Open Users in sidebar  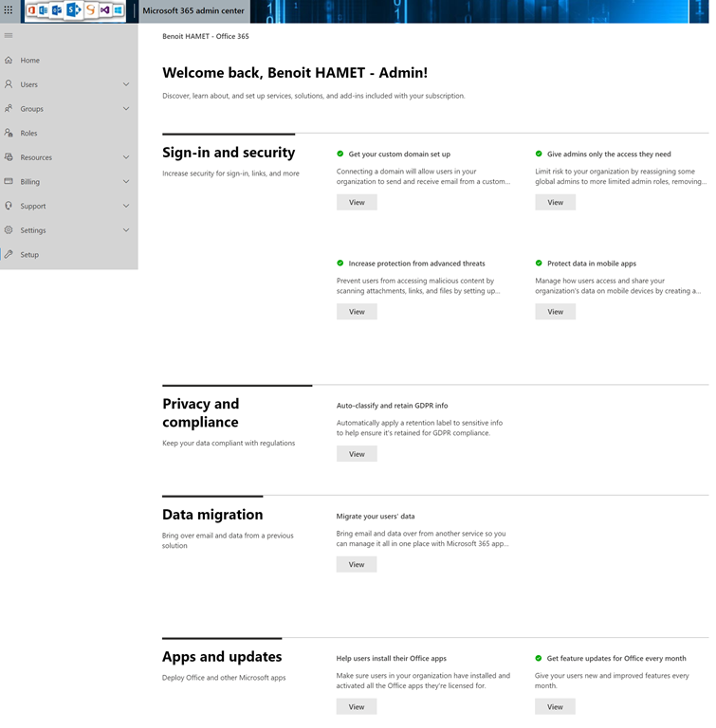coord(69,84)
